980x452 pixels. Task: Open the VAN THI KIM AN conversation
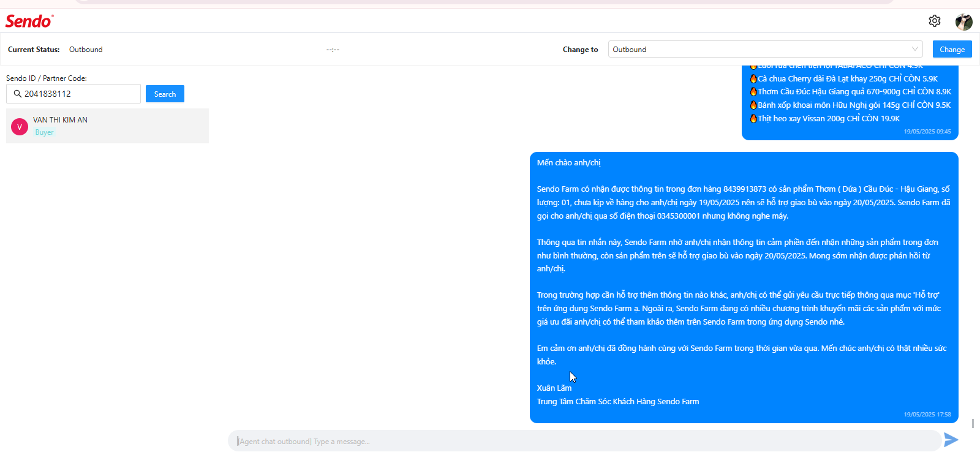(x=107, y=126)
